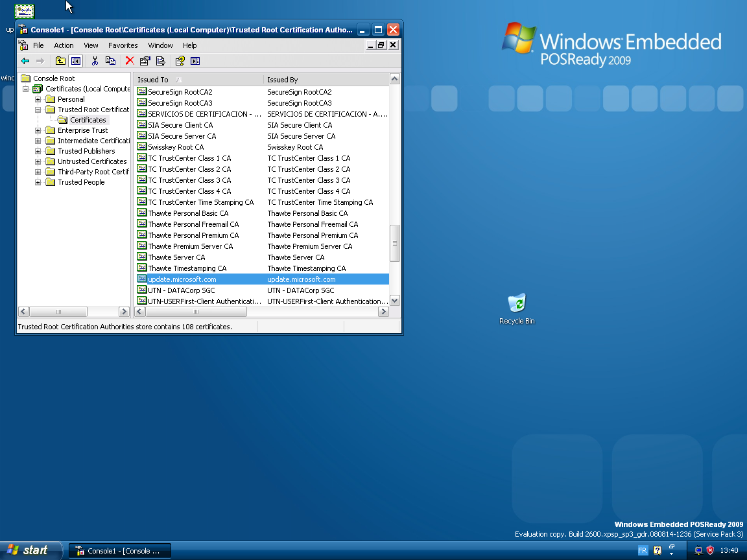747x560 pixels.
Task: Open Properties via toolbar icon
Action: [145, 61]
